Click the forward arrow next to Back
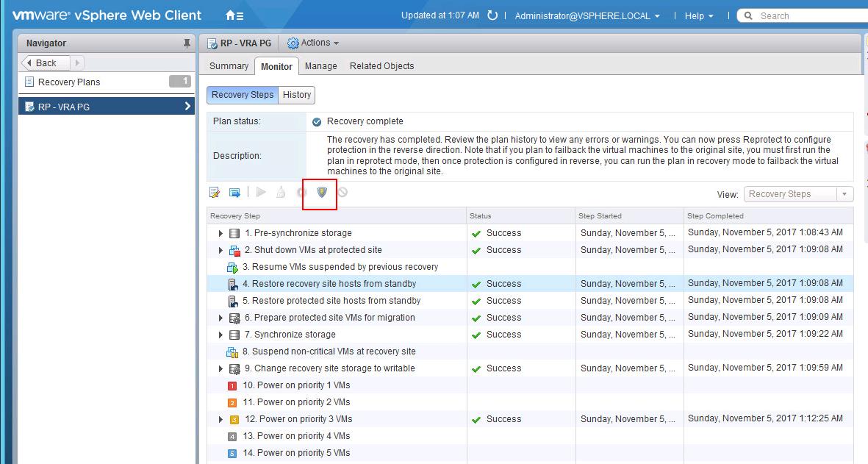This screenshot has width=868, height=464. (x=77, y=63)
